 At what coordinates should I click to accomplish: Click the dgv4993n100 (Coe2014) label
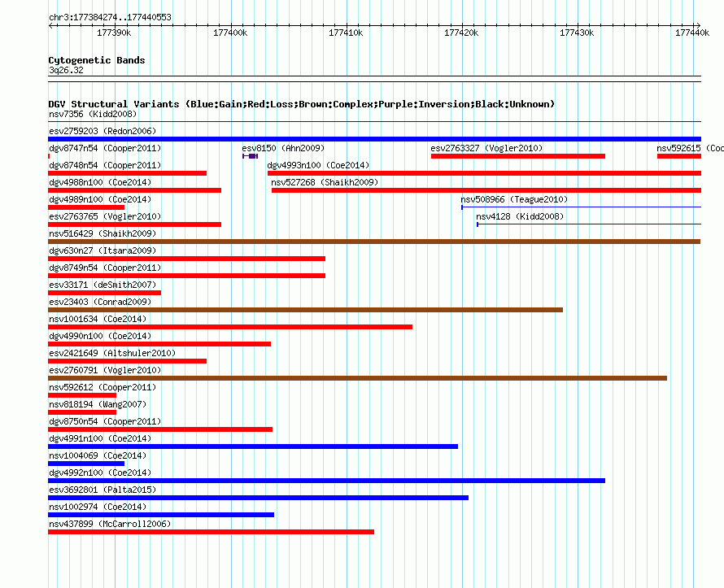click(x=318, y=165)
